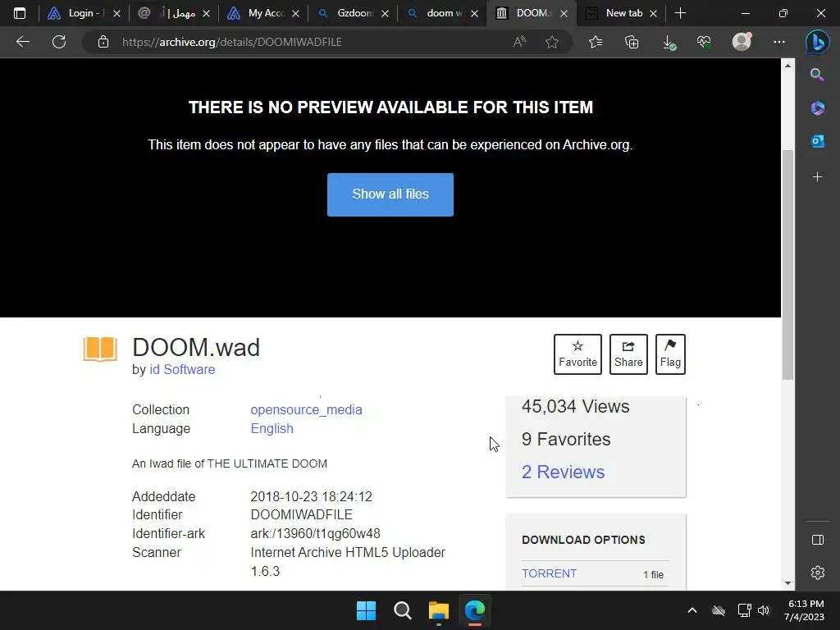
Task: Refresh the archive.org page
Action: (x=59, y=42)
